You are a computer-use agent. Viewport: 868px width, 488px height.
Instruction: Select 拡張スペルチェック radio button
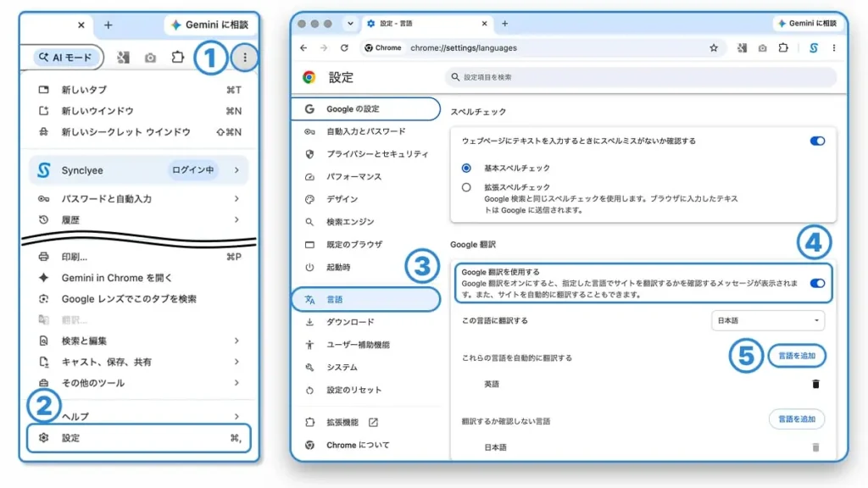466,187
